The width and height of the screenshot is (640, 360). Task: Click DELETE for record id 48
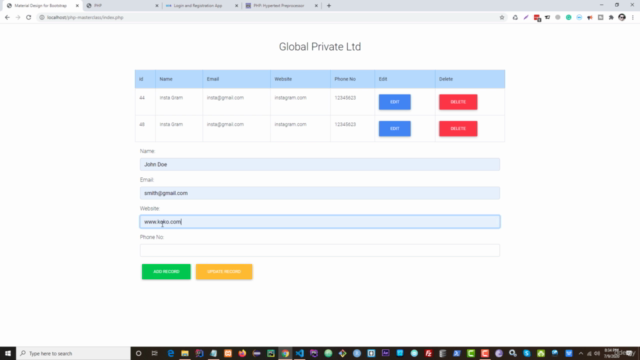pos(458,129)
